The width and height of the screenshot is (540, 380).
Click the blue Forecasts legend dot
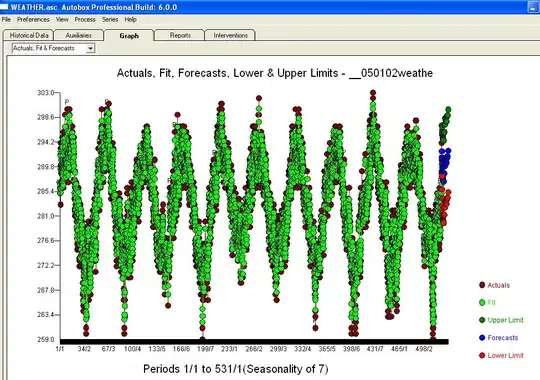[x=482, y=338]
